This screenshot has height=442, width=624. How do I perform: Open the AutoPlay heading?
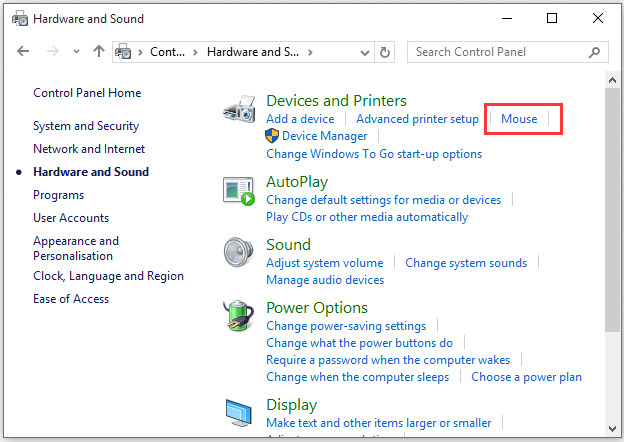tap(297, 182)
